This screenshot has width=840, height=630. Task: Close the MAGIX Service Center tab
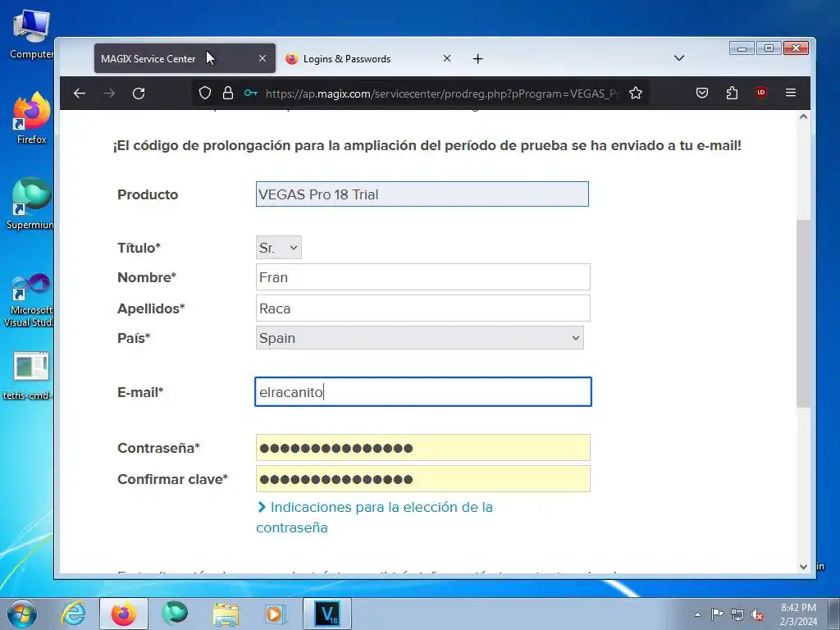pos(262,58)
